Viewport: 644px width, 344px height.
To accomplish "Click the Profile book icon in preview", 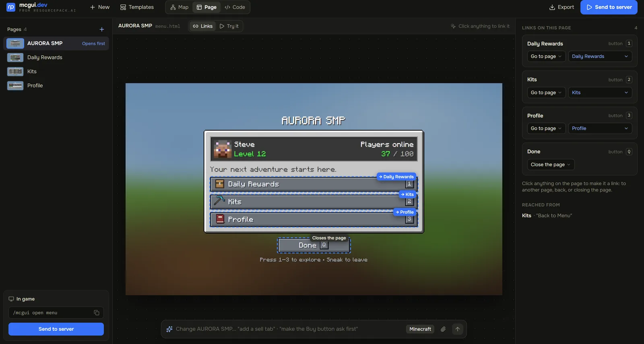I will pos(220,219).
